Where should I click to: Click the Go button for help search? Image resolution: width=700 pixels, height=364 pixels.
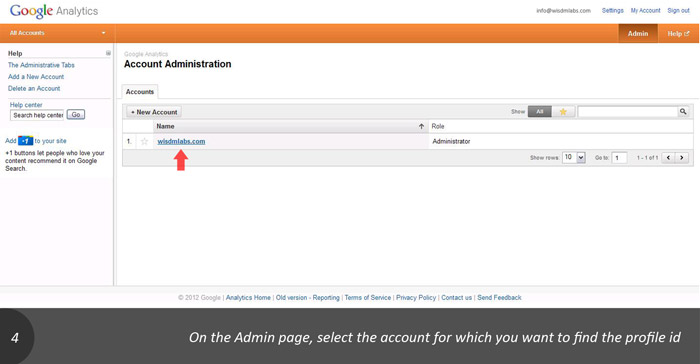click(x=76, y=115)
